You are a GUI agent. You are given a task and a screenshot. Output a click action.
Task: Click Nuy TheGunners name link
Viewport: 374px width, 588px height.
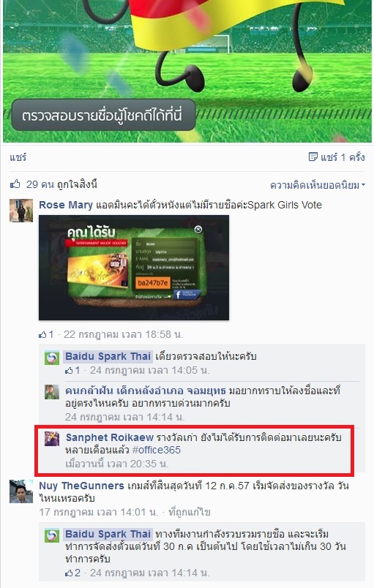coord(81,486)
